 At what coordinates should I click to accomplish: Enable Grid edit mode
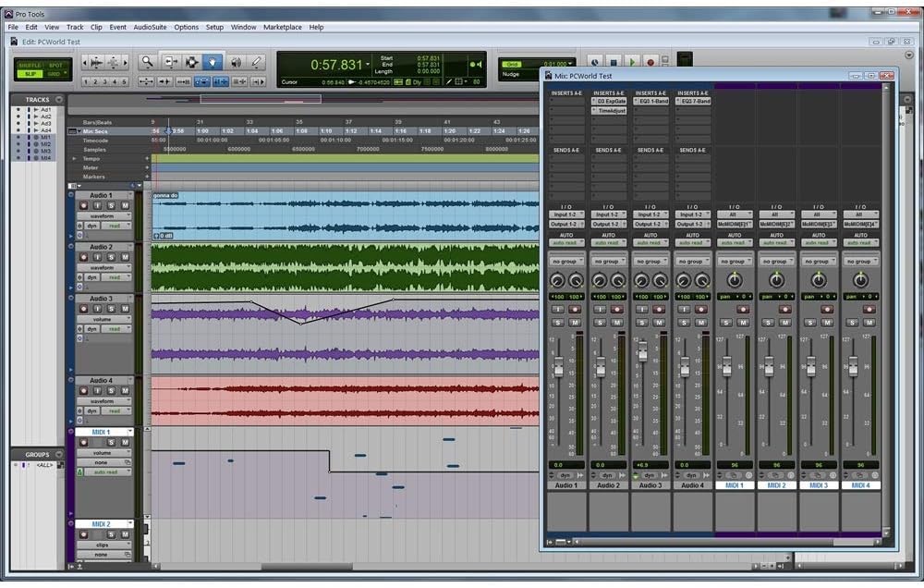(x=54, y=73)
